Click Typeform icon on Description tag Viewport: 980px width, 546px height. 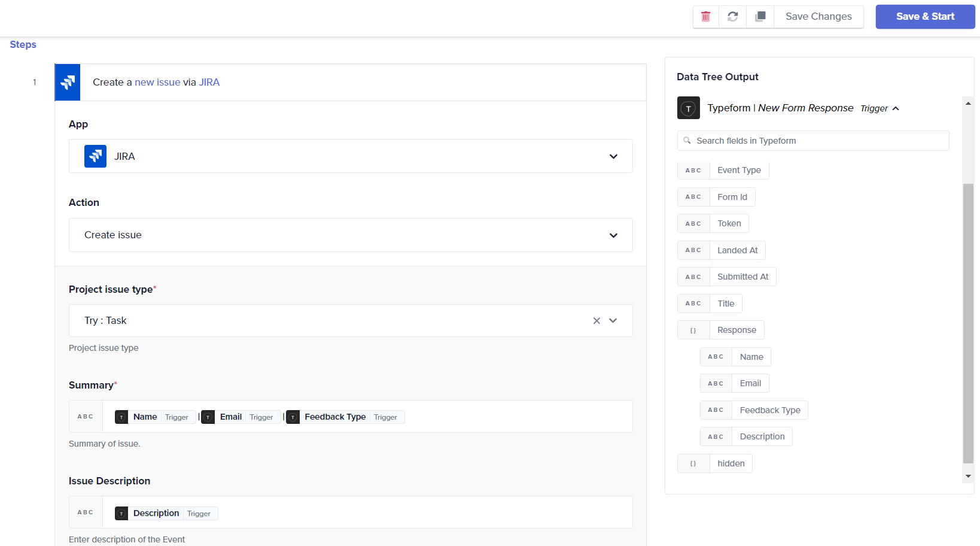point(121,514)
